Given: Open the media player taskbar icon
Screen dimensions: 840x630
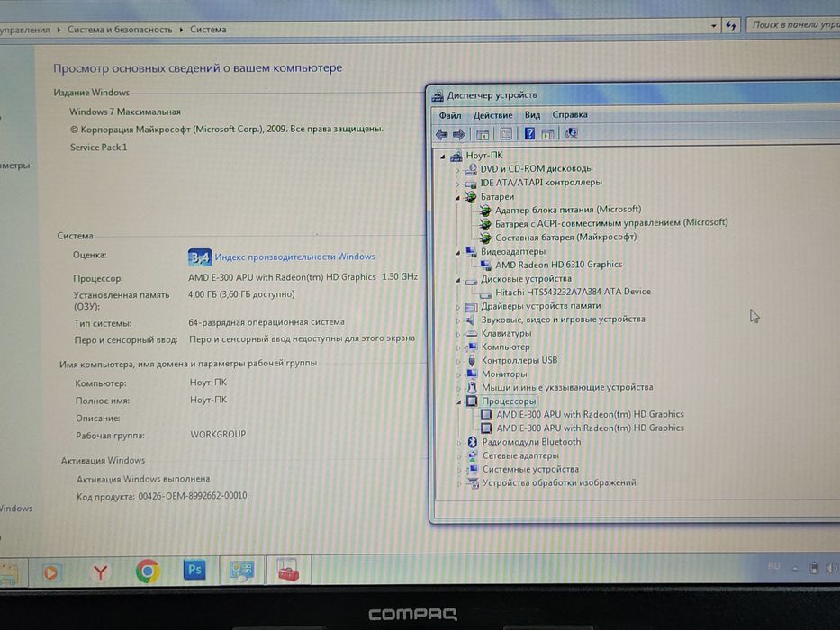Looking at the screenshot, I should pos(51,572).
